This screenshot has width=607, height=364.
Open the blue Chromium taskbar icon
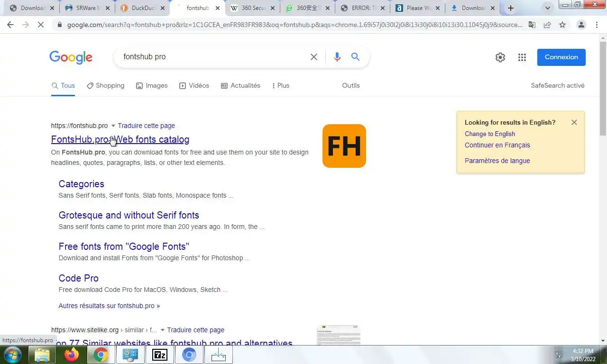(189, 355)
